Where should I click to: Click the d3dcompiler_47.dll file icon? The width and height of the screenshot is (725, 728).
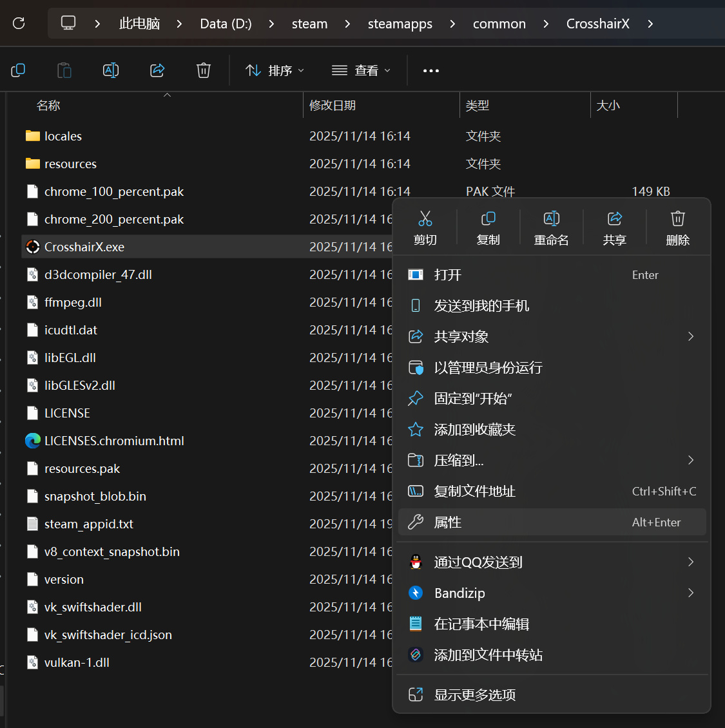click(32, 274)
